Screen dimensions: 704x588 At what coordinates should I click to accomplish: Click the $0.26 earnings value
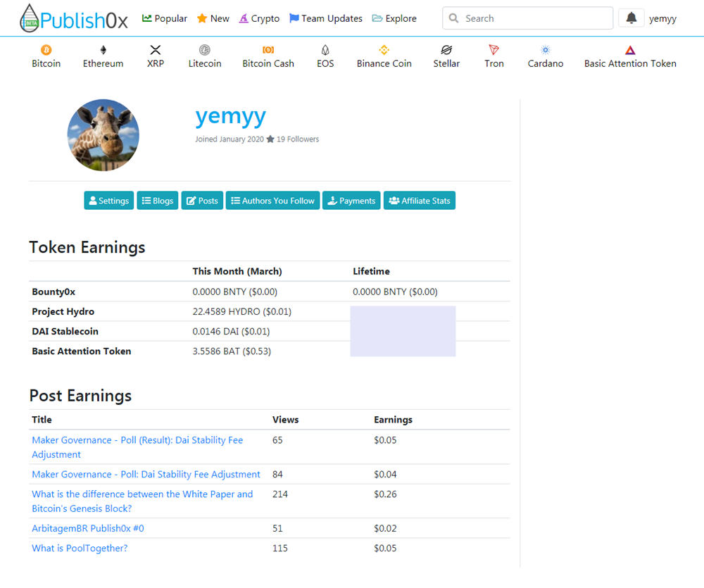coord(385,494)
